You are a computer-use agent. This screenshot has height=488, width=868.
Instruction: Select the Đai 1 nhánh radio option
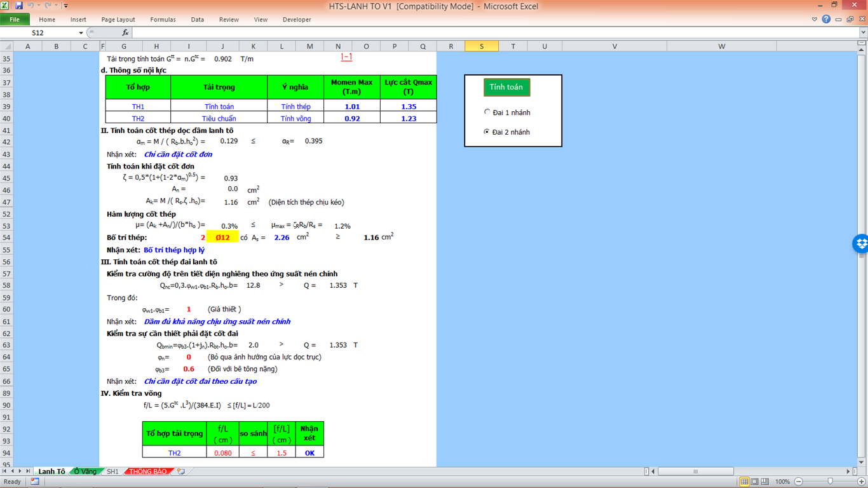507,112
